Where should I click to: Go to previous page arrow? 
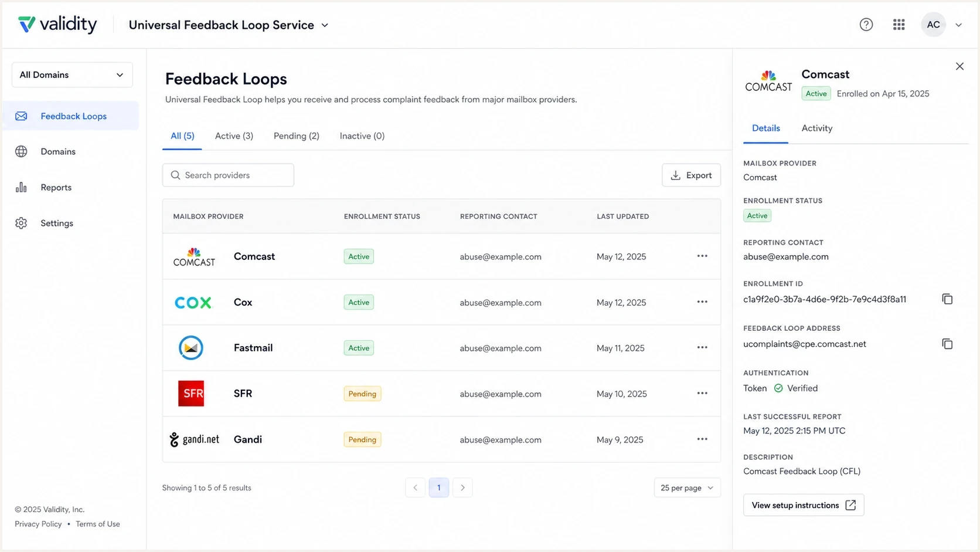(x=415, y=487)
